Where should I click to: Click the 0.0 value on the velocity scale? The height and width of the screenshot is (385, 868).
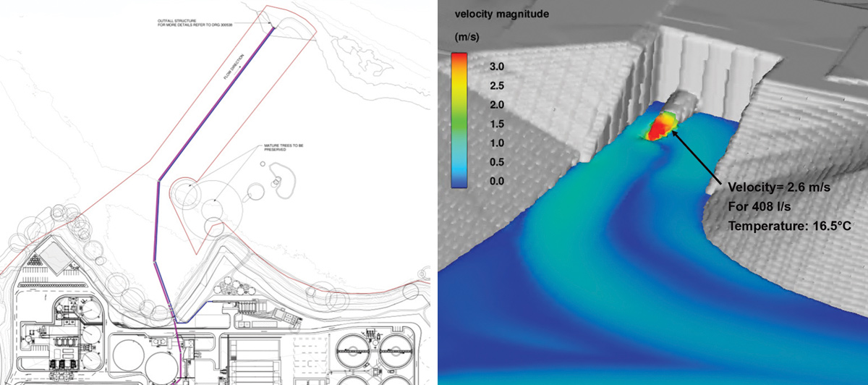(x=495, y=182)
